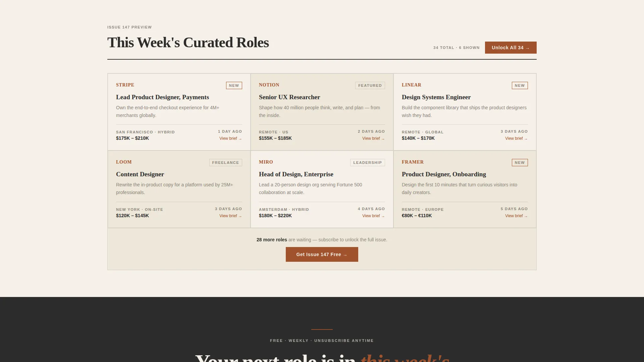This screenshot has width=644, height=362.
Task: Click the FEATURED badge on Notion card
Action: [x=370, y=85]
